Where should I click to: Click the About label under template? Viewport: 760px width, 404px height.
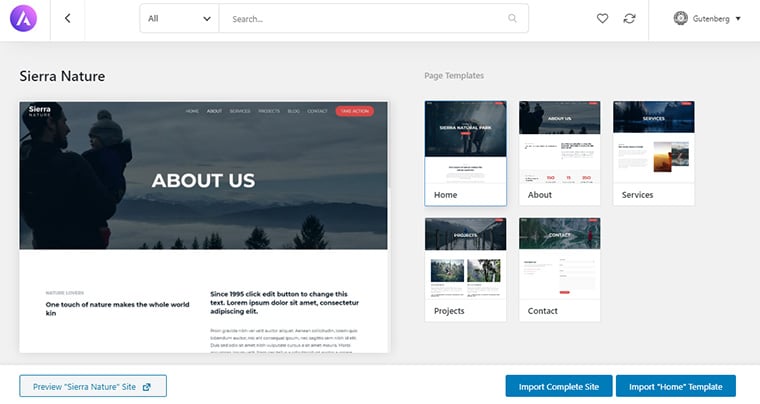click(x=539, y=195)
